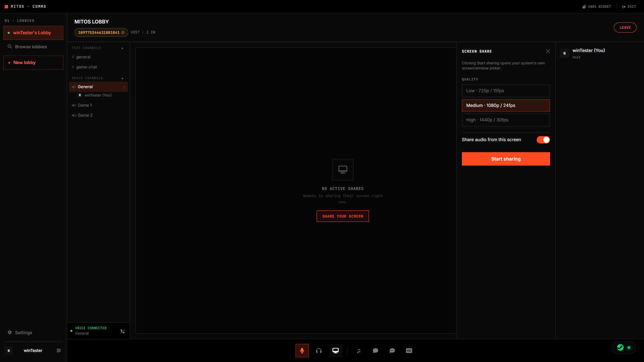Screen dimensions: 644x362
Task: Select the General voice channel
Action: tap(98, 87)
